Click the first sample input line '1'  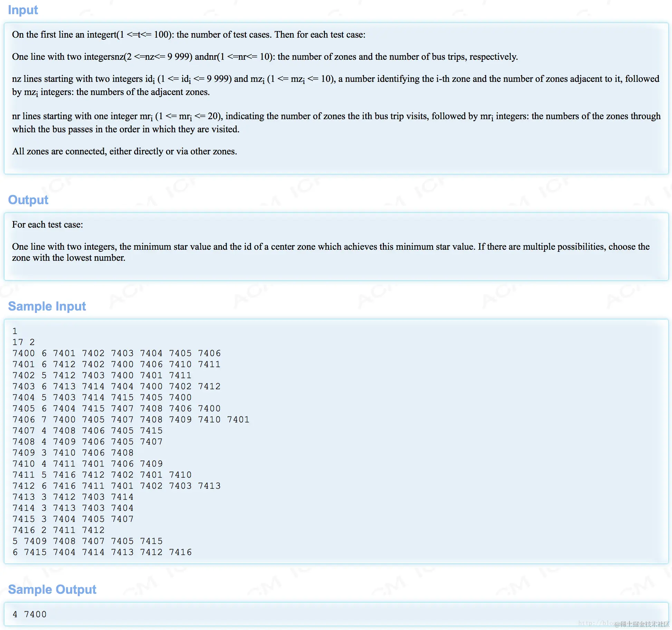pos(15,331)
